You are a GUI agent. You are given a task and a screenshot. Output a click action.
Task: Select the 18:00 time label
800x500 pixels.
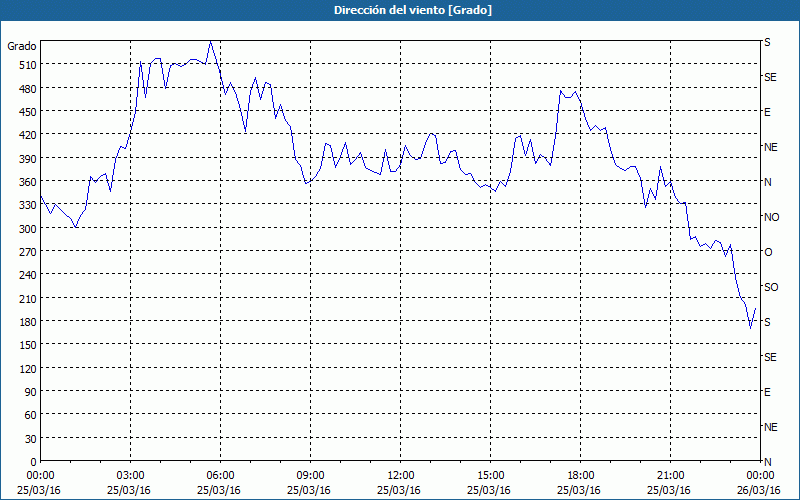click(x=580, y=475)
